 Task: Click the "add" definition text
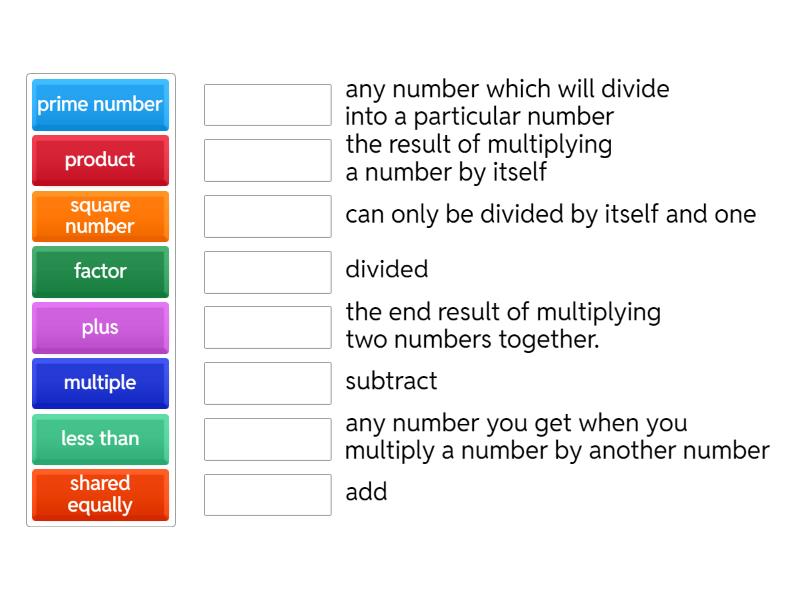tap(366, 492)
